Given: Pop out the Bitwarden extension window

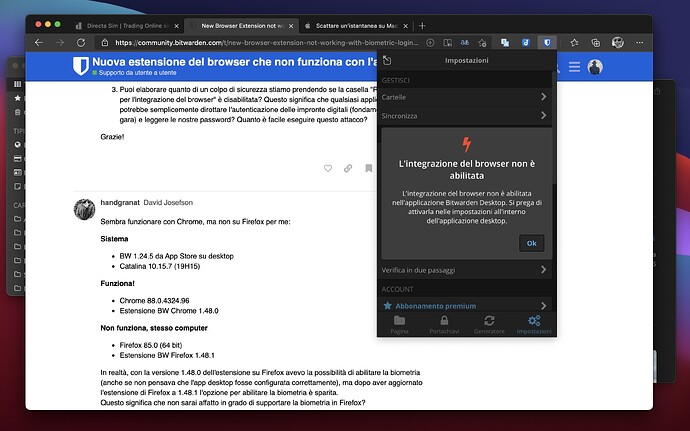Looking at the screenshot, I should (x=387, y=60).
